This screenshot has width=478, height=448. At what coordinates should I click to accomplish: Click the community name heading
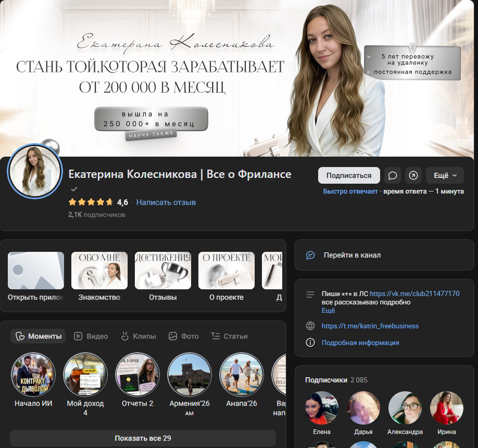180,174
